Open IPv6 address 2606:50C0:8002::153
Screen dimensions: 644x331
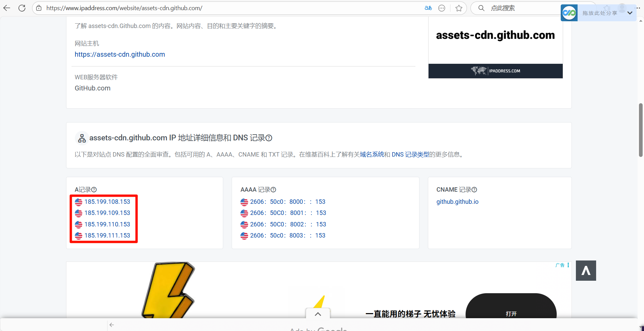pos(288,224)
